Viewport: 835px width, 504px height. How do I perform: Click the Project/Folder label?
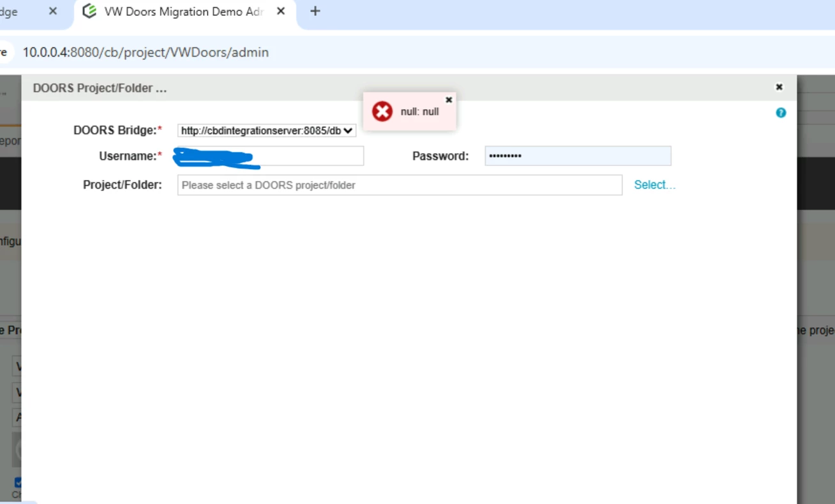click(123, 184)
